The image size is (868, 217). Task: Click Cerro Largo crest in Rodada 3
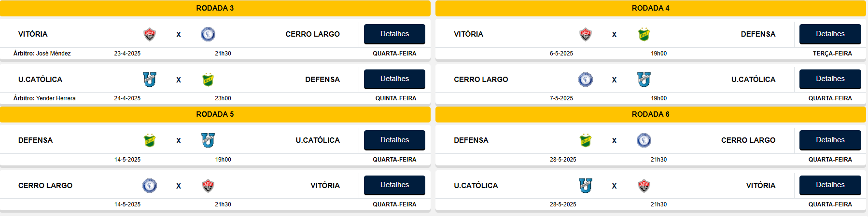[208, 34]
